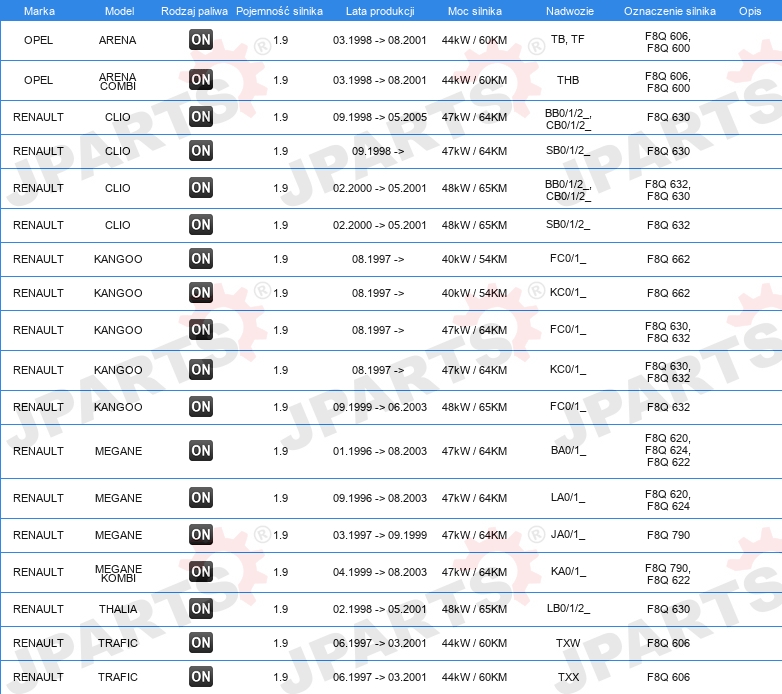
Task: Select 'RENAULT' make cell in THALIA row
Action: (x=38, y=609)
